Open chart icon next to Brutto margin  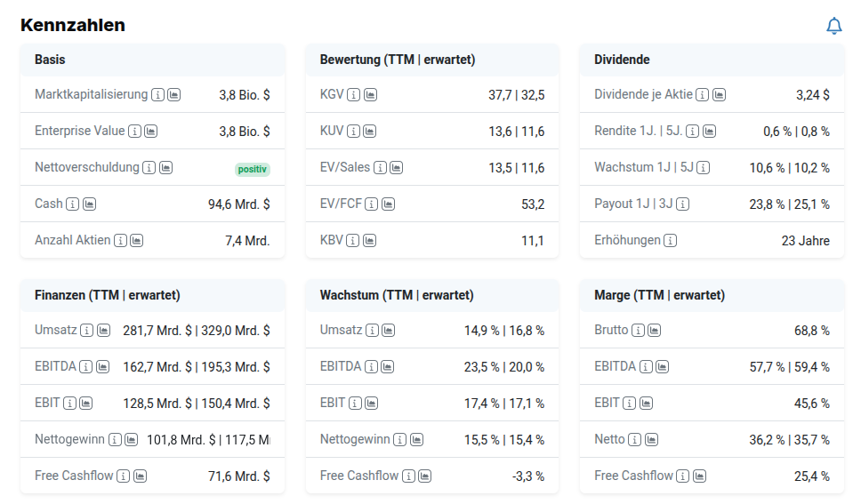(x=654, y=331)
